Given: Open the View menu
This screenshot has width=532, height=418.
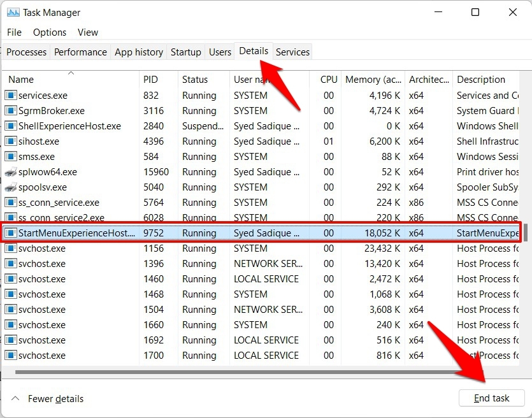Looking at the screenshot, I should tap(87, 32).
